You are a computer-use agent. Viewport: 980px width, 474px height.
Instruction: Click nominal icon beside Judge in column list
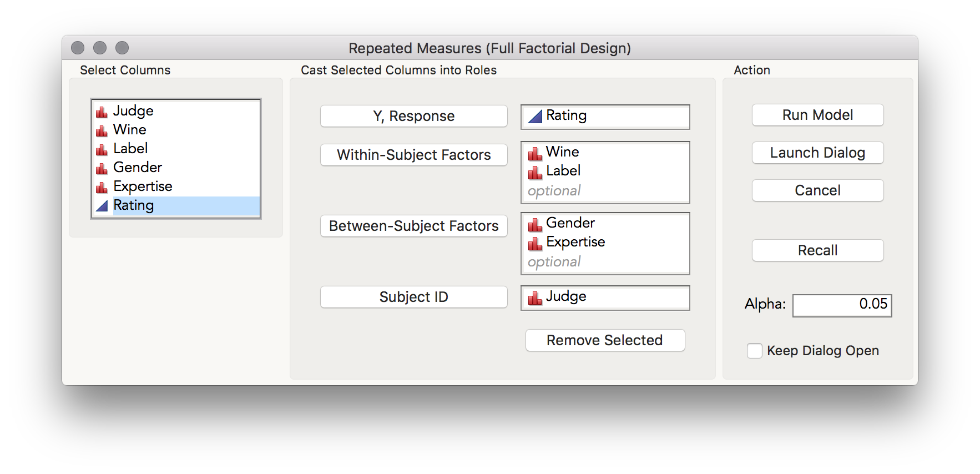102,112
